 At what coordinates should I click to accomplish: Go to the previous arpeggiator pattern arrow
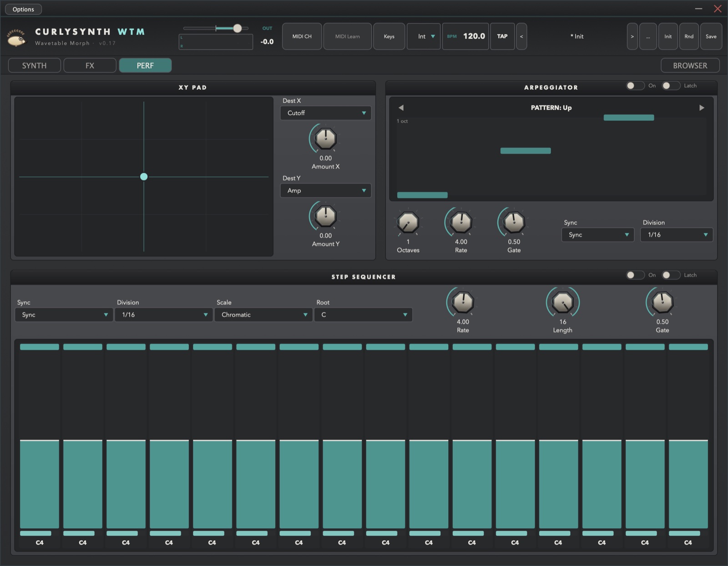click(x=401, y=108)
